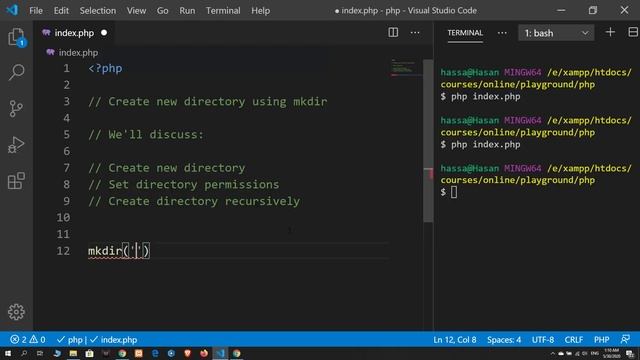
Task: Click the 'php' check status item
Action: (70, 340)
